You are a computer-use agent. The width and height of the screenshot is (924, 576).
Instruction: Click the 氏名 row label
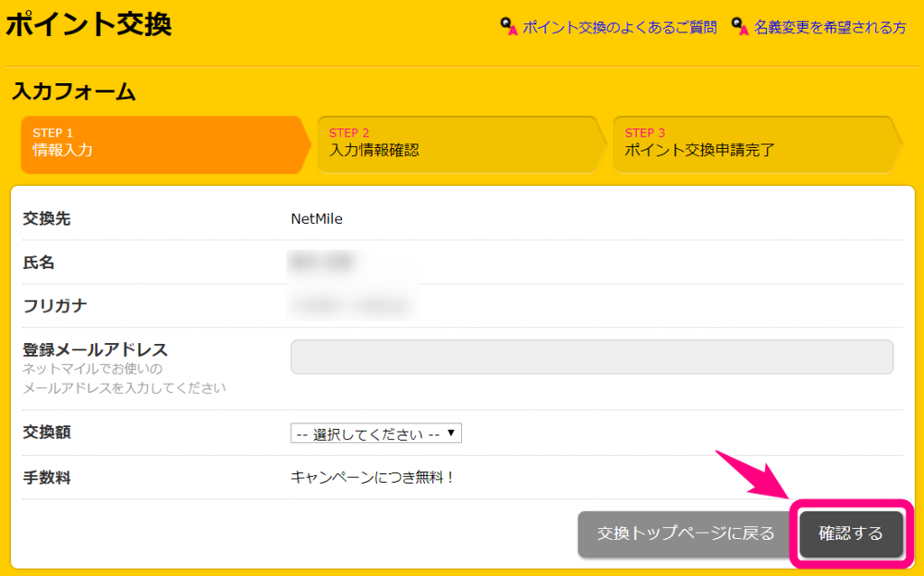click(x=38, y=263)
